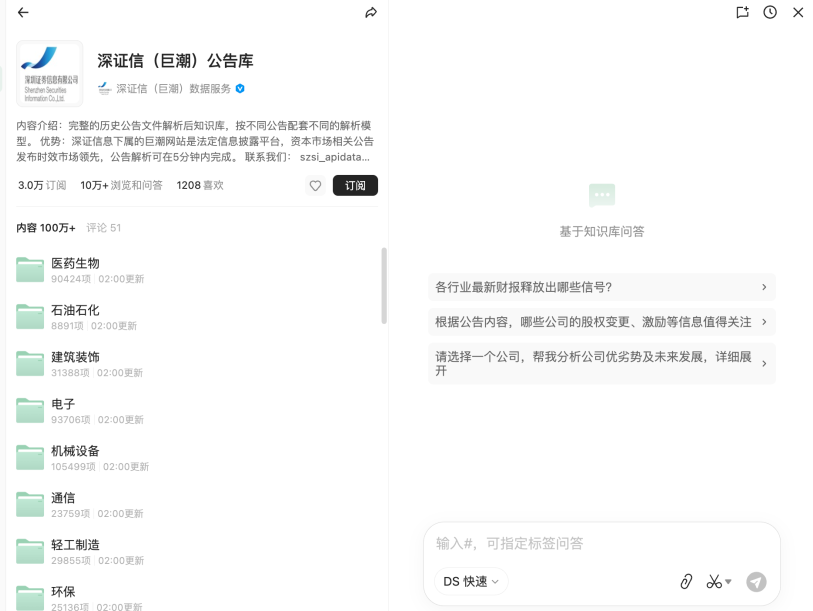Viewport: 813px width, 611px height.
Task: Click the verified badge next to 数据服务
Action: pos(240,89)
